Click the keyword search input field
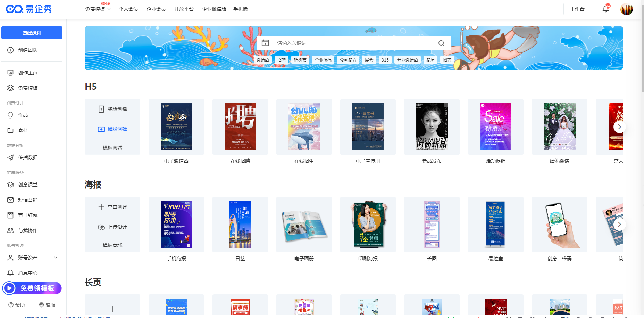 354,43
